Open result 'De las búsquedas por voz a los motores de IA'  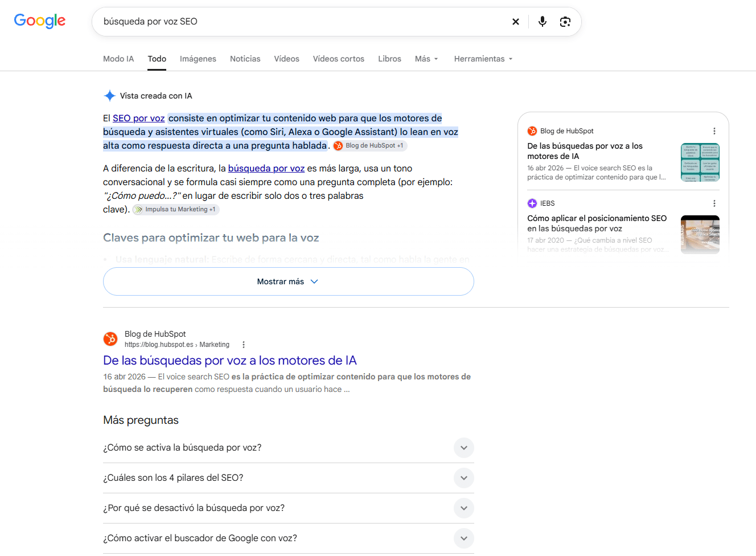[230, 361]
